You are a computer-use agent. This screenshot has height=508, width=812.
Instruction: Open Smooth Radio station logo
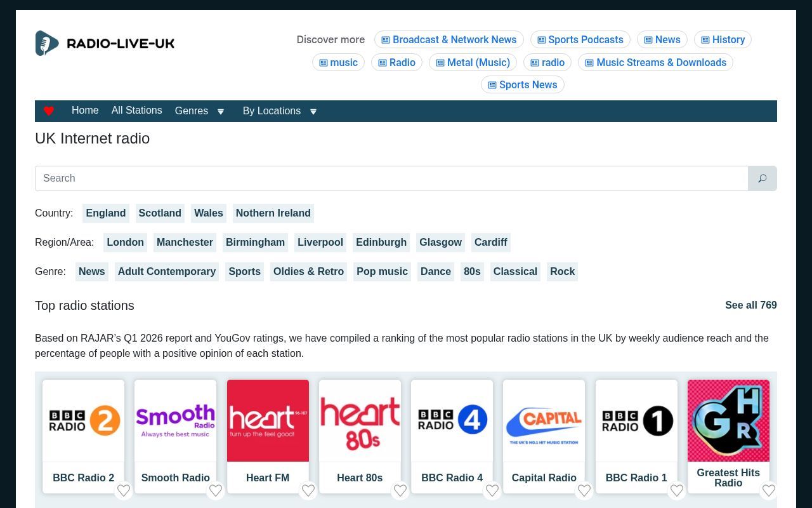pos(176,420)
